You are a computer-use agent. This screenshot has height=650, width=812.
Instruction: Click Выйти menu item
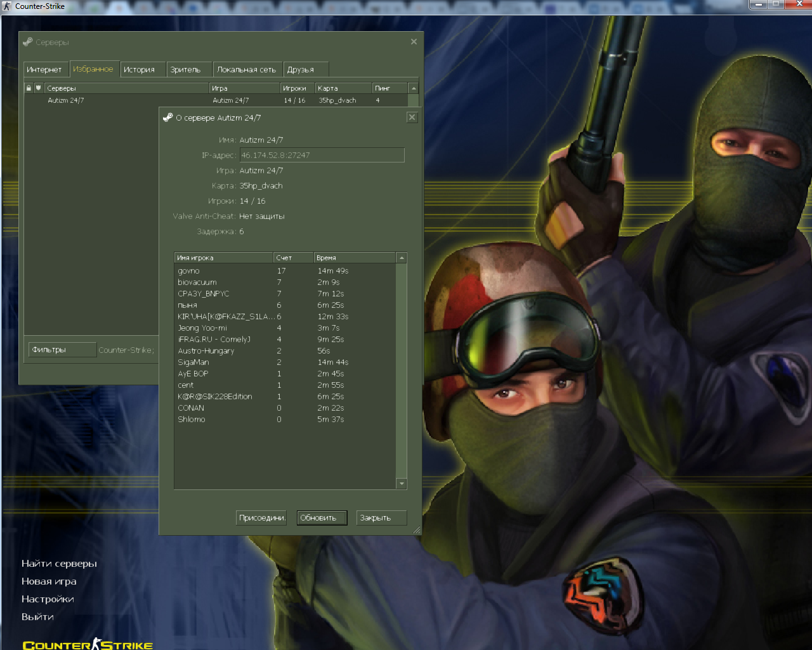[37, 617]
